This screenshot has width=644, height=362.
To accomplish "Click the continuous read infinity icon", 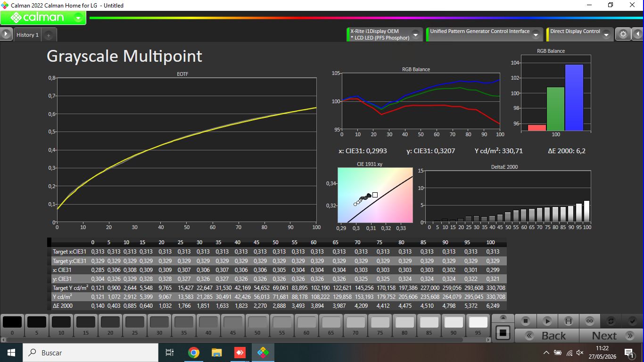I will pos(590,321).
